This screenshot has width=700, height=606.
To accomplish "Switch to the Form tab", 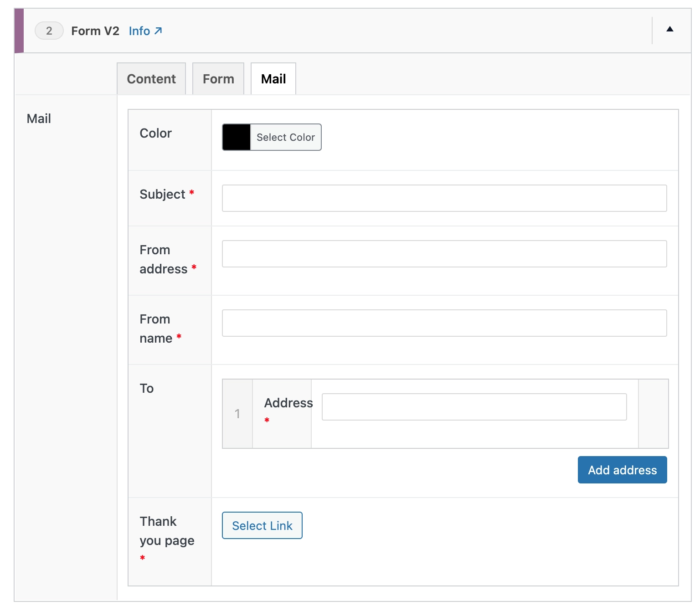I will click(x=218, y=79).
